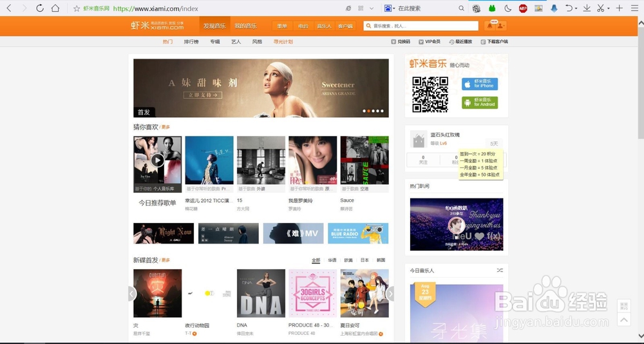Open the browser downloads icon
644x344 pixels.
tap(587, 8)
